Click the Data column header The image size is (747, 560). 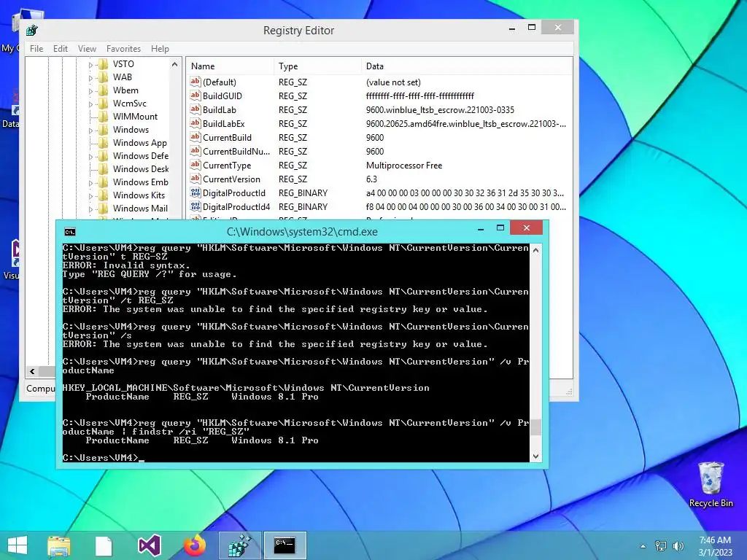[467, 66]
